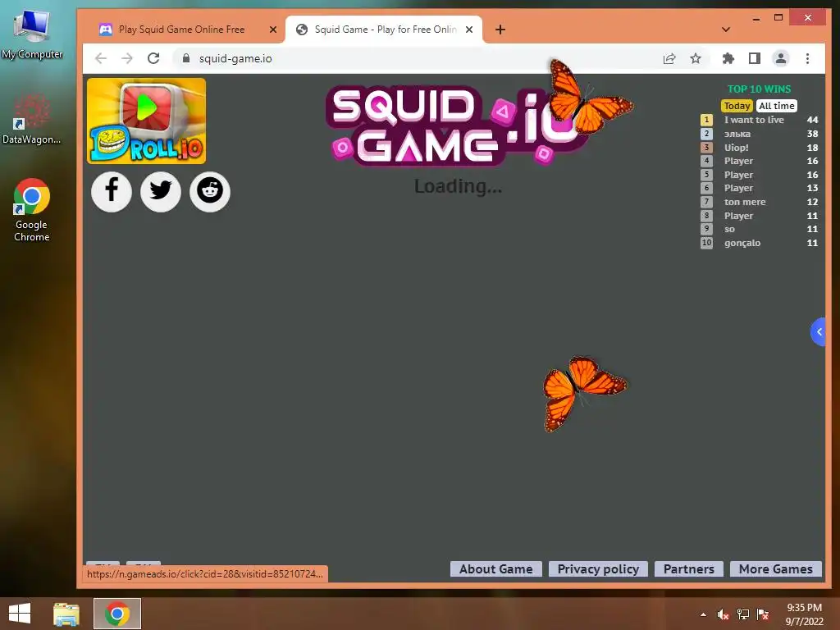The height and width of the screenshot is (630, 840).
Task: Open Google Chrome desktop shortcut
Action: [x=32, y=210]
